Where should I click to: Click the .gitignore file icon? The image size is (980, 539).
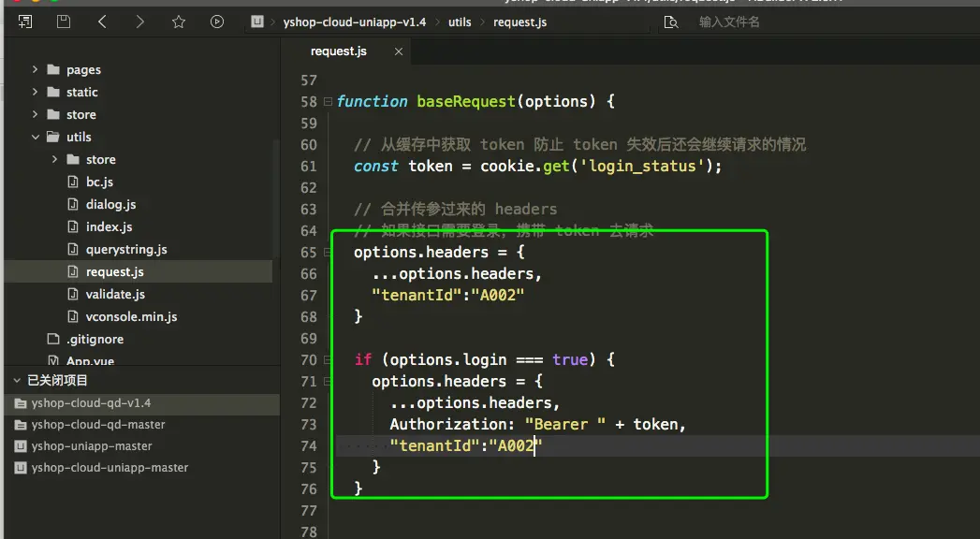point(53,339)
